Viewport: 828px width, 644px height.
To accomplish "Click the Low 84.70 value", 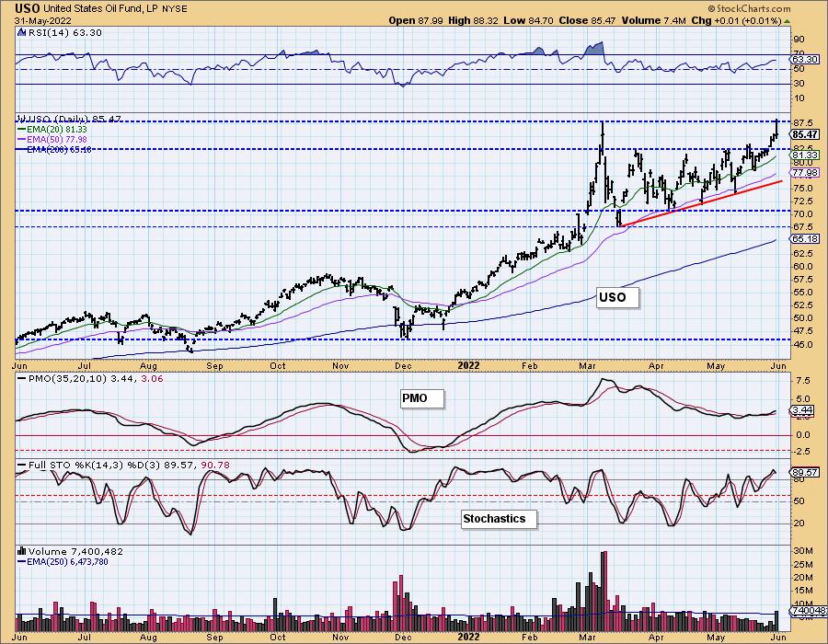I will click(x=529, y=20).
